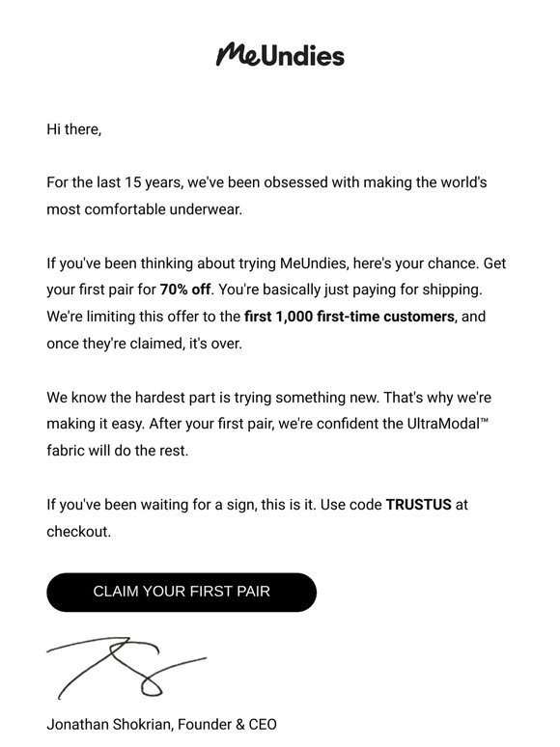The width and height of the screenshot is (560, 747).
Task: Click the handwritten signature image
Action: (126, 668)
